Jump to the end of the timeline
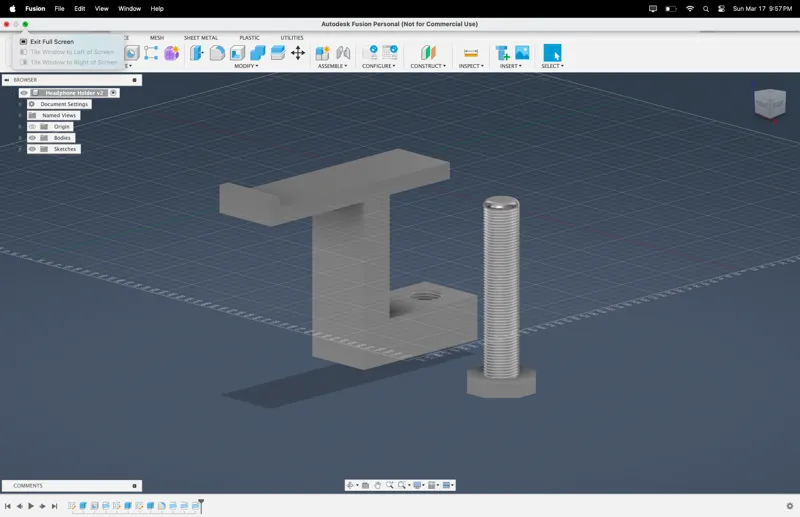The height and width of the screenshot is (517, 800). (54, 506)
